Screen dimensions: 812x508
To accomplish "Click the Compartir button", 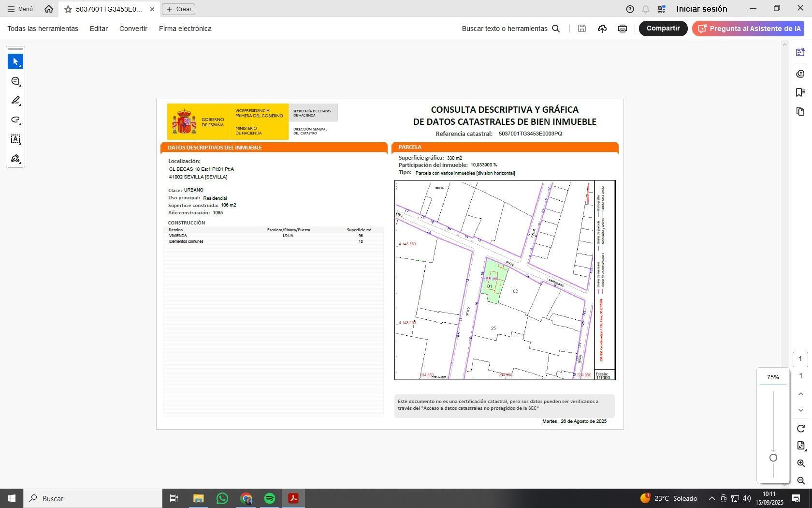I will 663,29.
